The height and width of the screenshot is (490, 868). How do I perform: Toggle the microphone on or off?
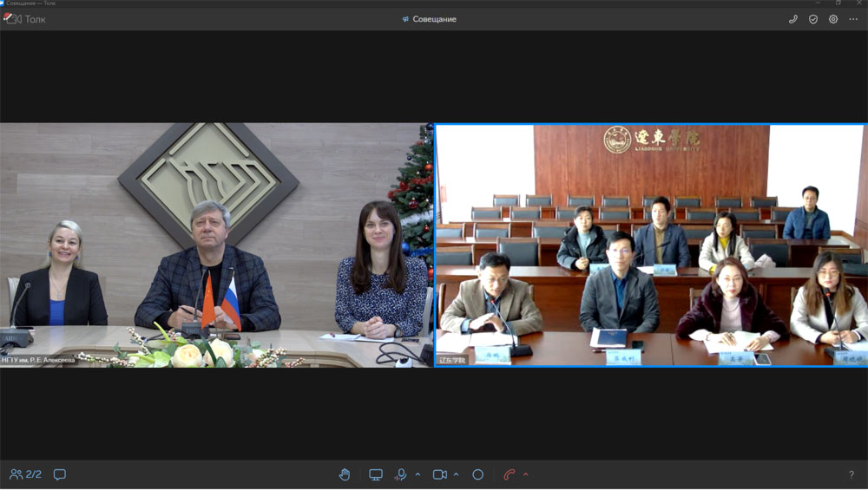[x=401, y=474]
